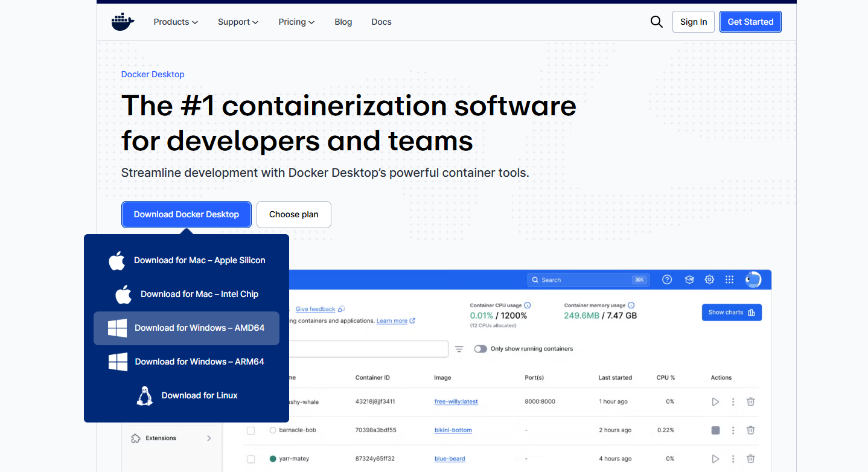The height and width of the screenshot is (472, 868).
Task: Expand the Support menu
Action: 238,22
